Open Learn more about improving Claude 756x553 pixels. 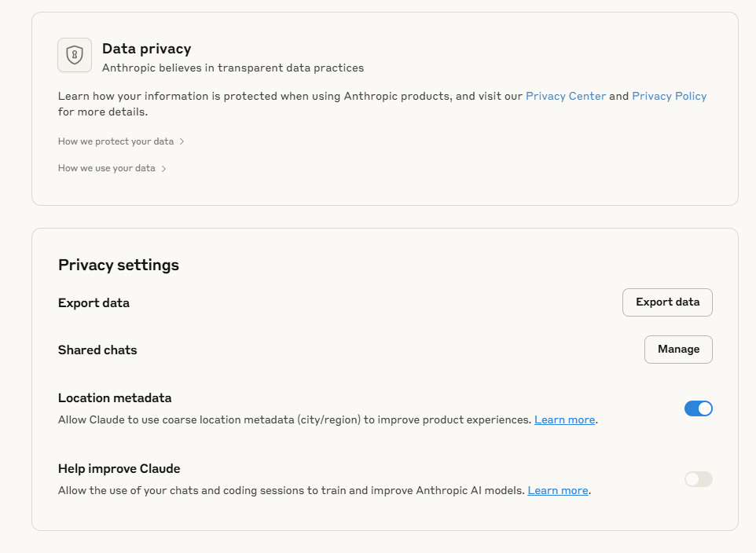coord(558,490)
